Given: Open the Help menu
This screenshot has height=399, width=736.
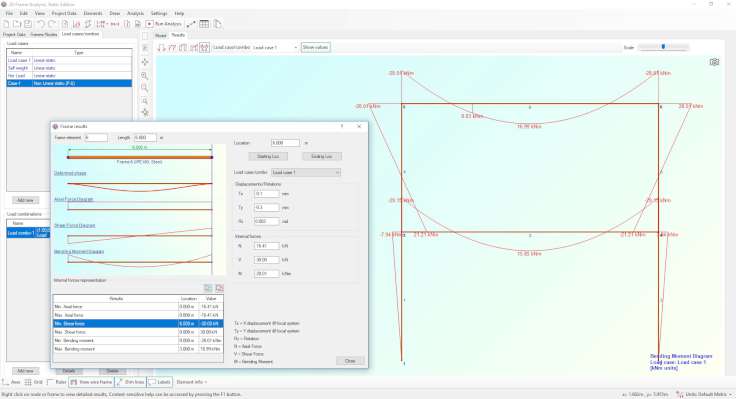Looking at the screenshot, I should point(179,14).
